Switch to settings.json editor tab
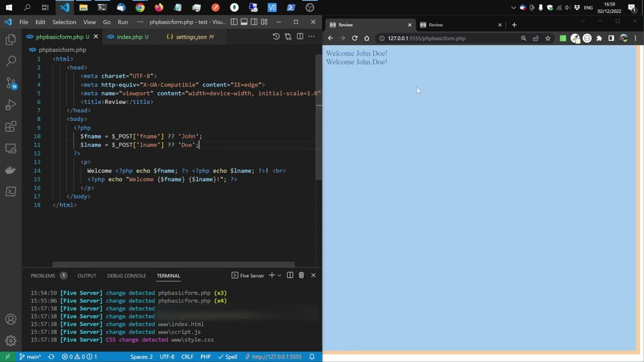The height and width of the screenshot is (362, 644). pyautogui.click(x=190, y=37)
